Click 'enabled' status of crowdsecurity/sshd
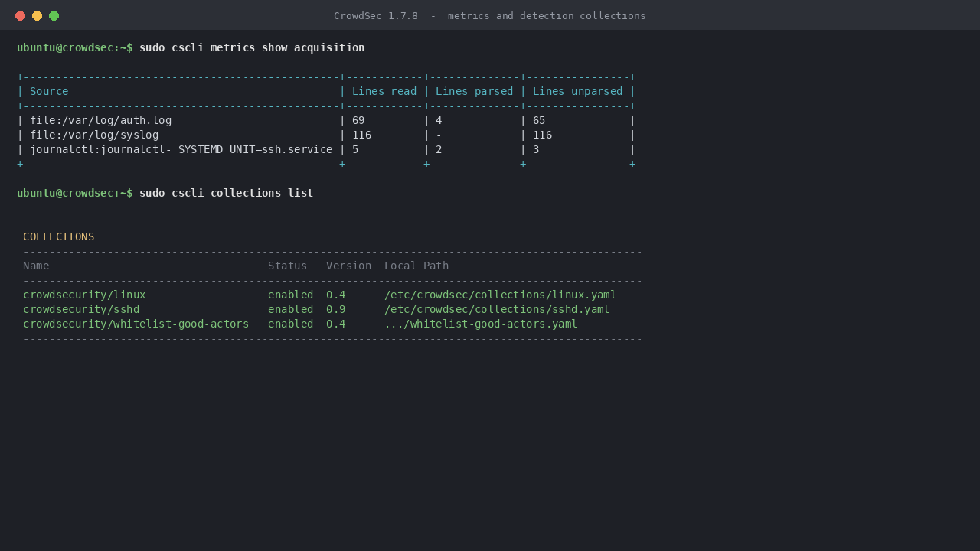Screen dimensions: 980x551 (291, 309)
